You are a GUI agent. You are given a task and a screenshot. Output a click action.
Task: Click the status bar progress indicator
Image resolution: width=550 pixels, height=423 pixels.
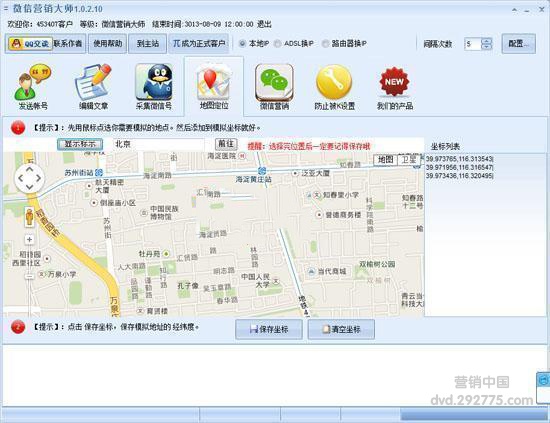[474, 415]
